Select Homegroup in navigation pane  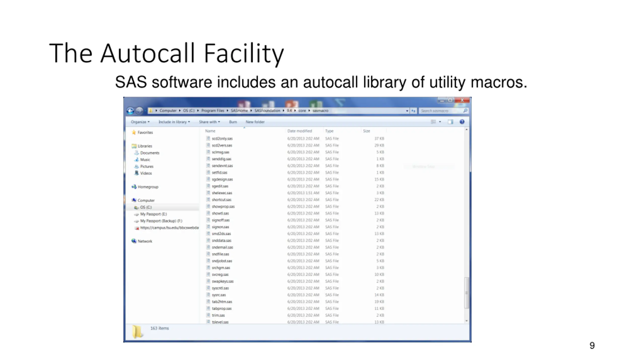point(148,187)
